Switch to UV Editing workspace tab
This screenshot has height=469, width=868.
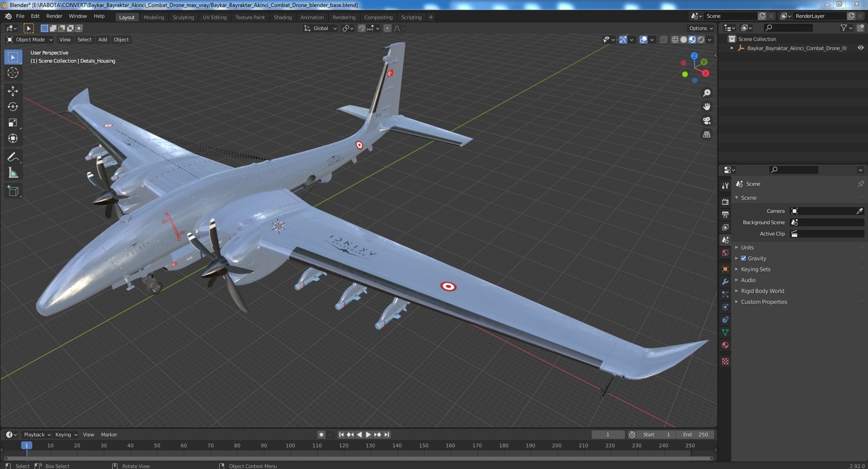214,17
